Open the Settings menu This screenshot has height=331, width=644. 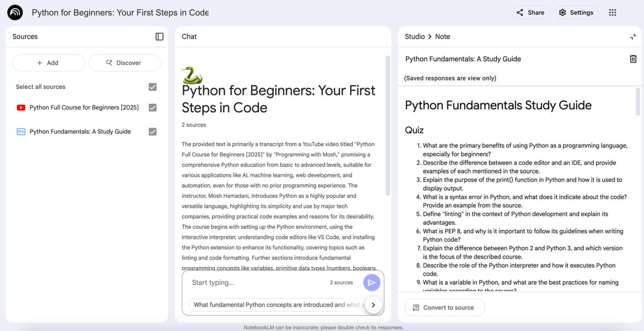576,12
